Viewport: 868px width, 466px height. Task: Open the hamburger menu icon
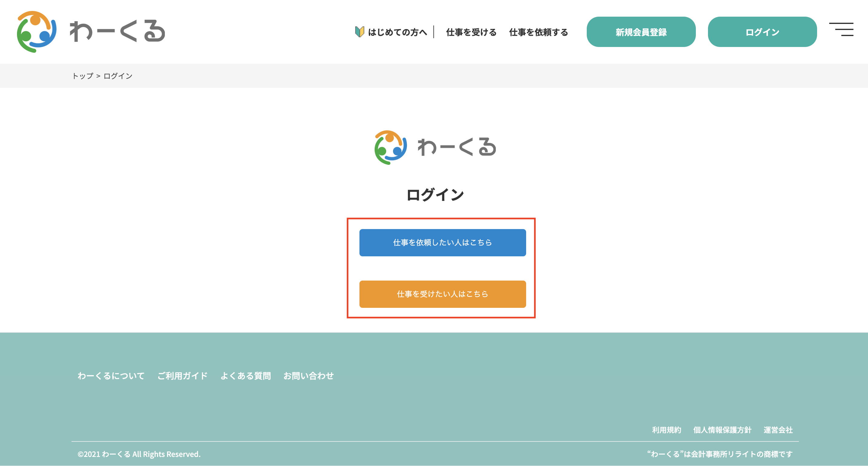(841, 29)
